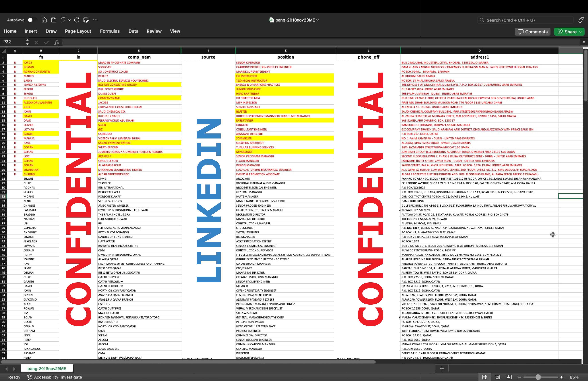Image resolution: width=588 pixels, height=381 pixels.
Task: Click the Undo arrow icon
Action: [x=63, y=20]
